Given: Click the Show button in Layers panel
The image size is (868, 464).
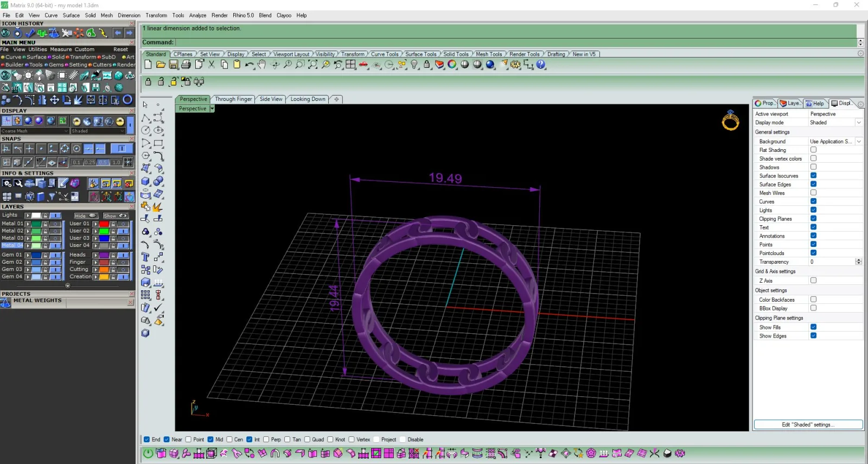Looking at the screenshot, I should click(115, 216).
